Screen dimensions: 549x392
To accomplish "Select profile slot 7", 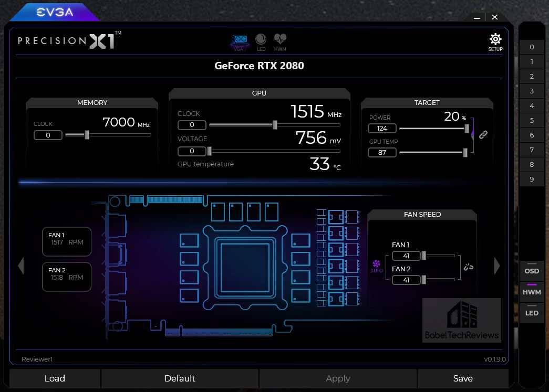I will (x=532, y=150).
